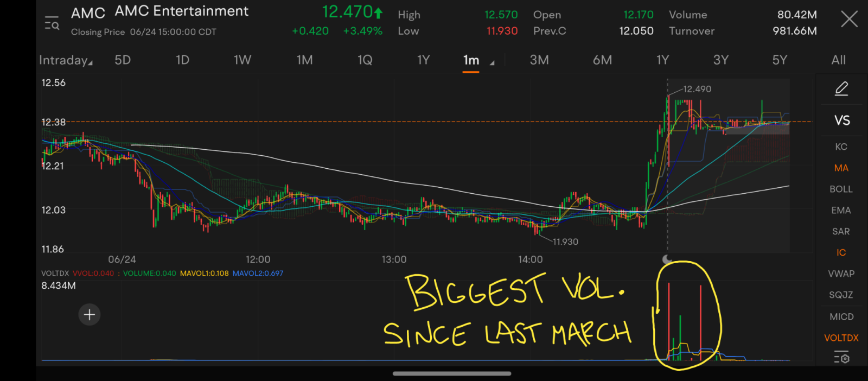Tap the AMC Entertainment company name
The image size is (868, 381).
(182, 11)
